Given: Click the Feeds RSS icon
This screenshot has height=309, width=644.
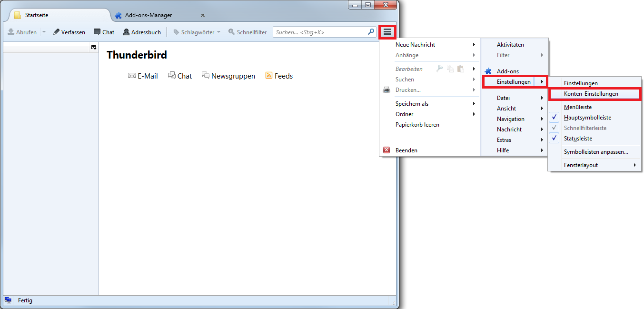Looking at the screenshot, I should point(269,76).
